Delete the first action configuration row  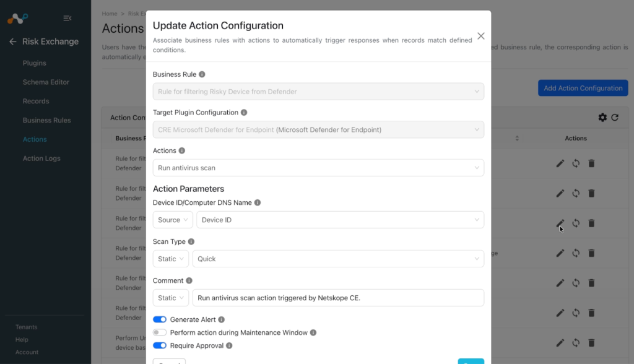(x=591, y=163)
